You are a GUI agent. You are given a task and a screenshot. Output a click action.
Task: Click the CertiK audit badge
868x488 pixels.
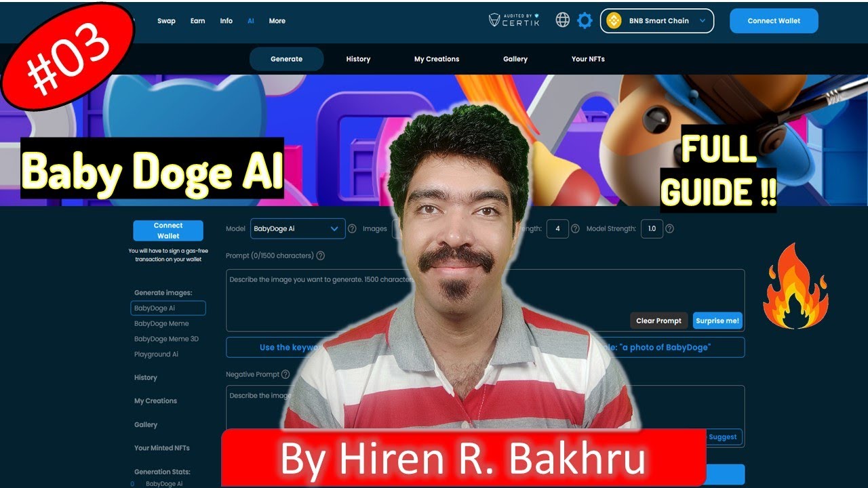[515, 20]
